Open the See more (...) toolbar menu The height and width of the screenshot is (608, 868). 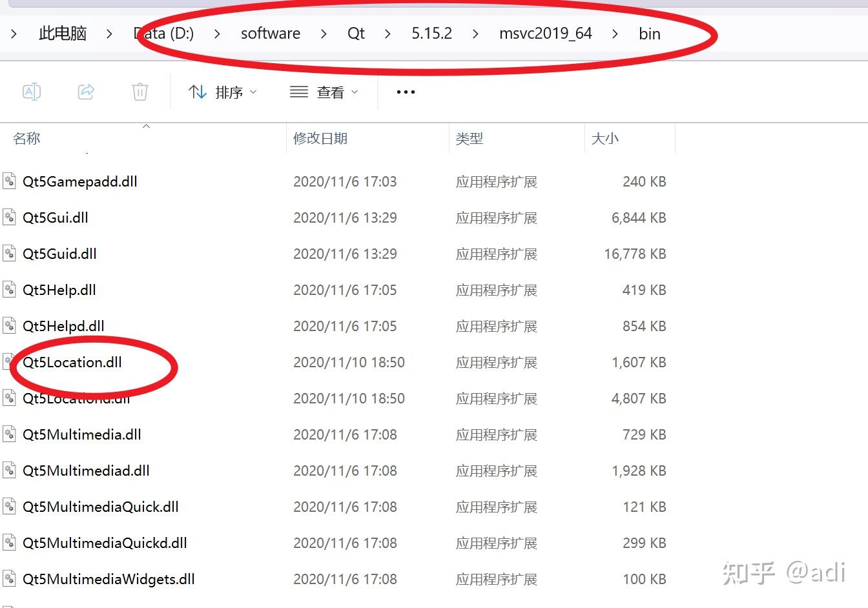coord(405,92)
